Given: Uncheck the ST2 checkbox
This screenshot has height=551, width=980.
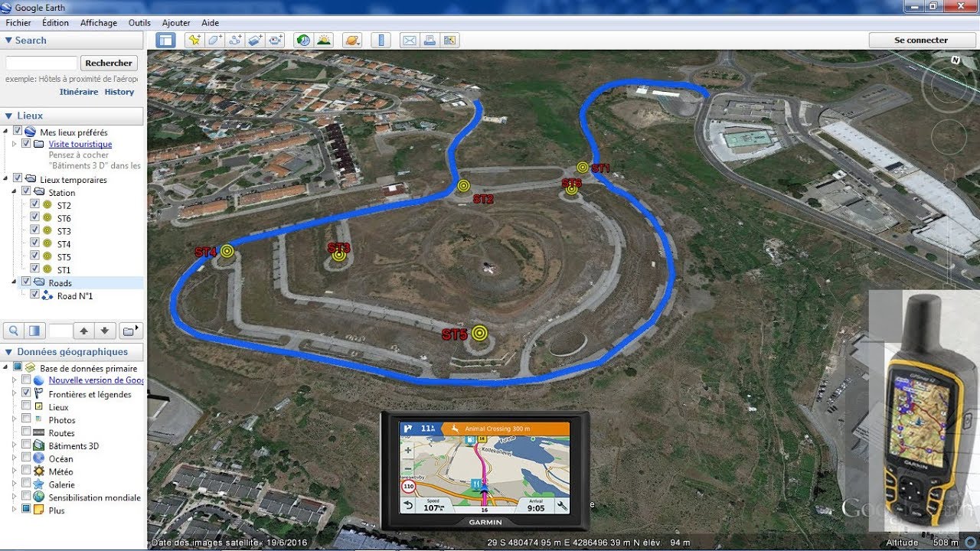Looking at the screenshot, I should click(34, 205).
